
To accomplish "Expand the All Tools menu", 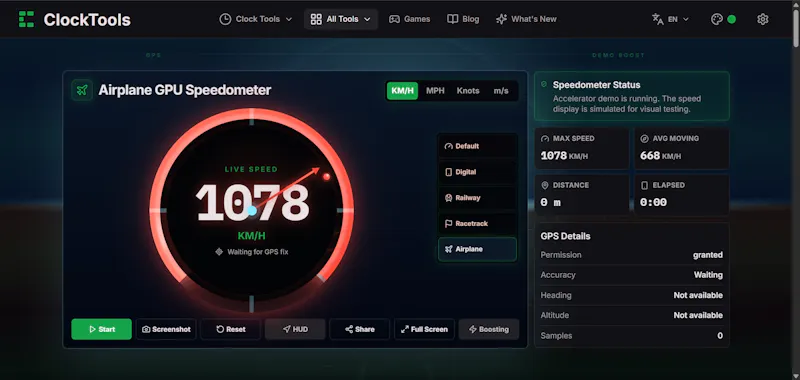I will tap(341, 19).
